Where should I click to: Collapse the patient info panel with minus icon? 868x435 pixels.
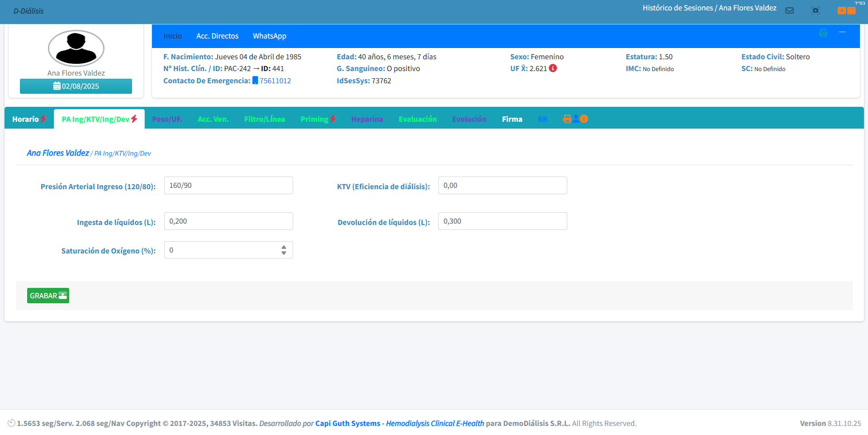coord(842,32)
